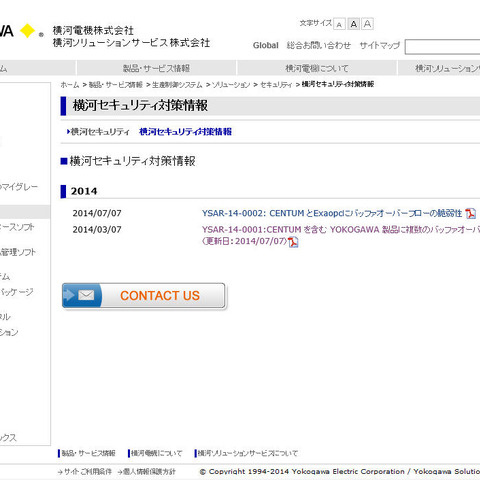Viewport: 480px width, 480px height.
Task: Open footer 製品・サービス情報 link
Action: click(x=88, y=453)
